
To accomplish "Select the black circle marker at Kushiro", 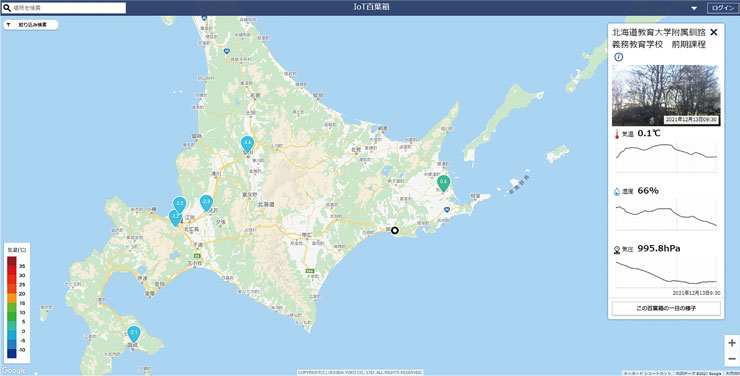I will [x=395, y=231].
